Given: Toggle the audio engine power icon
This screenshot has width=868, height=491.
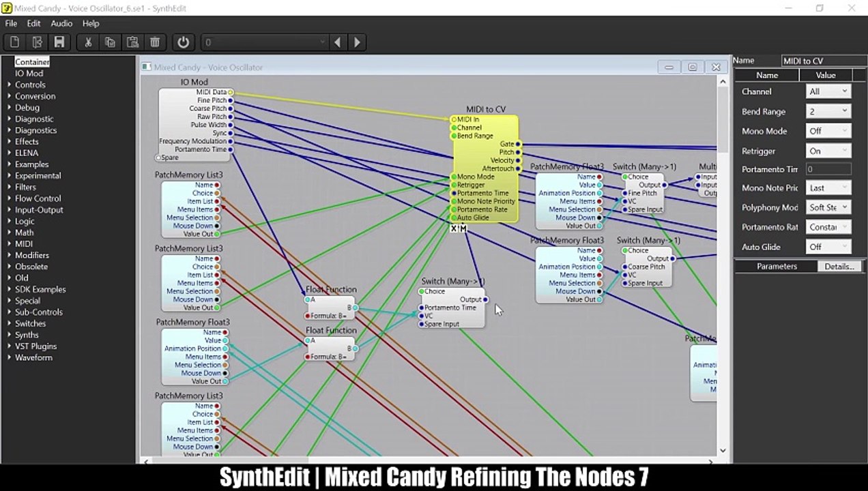Looking at the screenshot, I should click(183, 42).
